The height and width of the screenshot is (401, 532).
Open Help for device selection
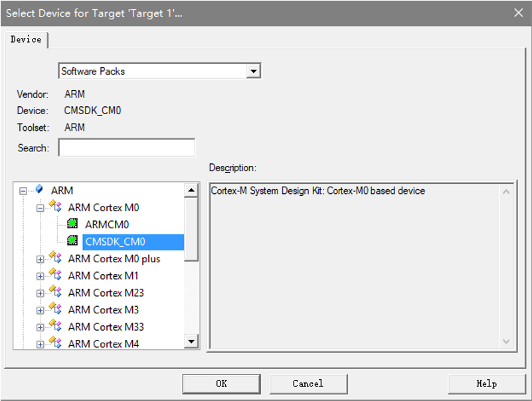pyautogui.click(x=486, y=384)
